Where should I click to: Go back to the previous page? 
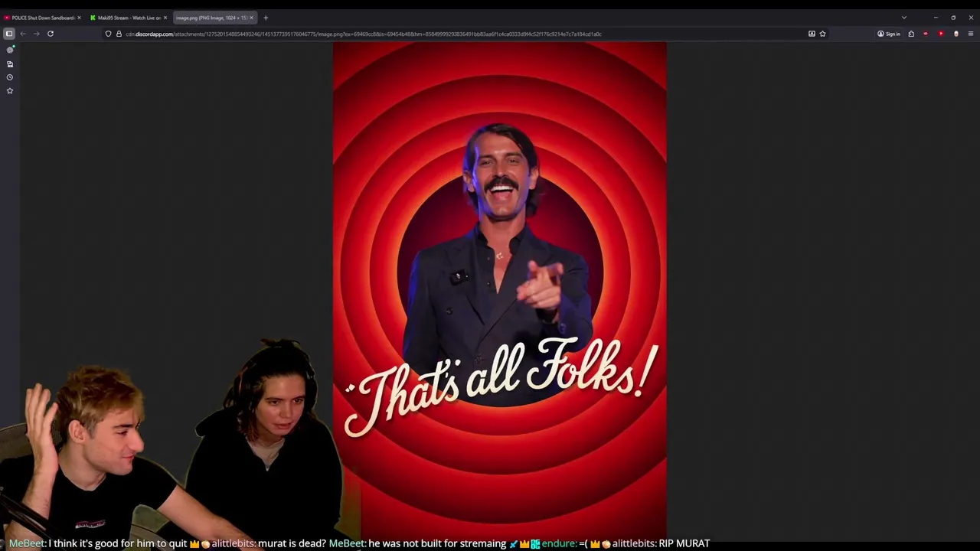(23, 34)
